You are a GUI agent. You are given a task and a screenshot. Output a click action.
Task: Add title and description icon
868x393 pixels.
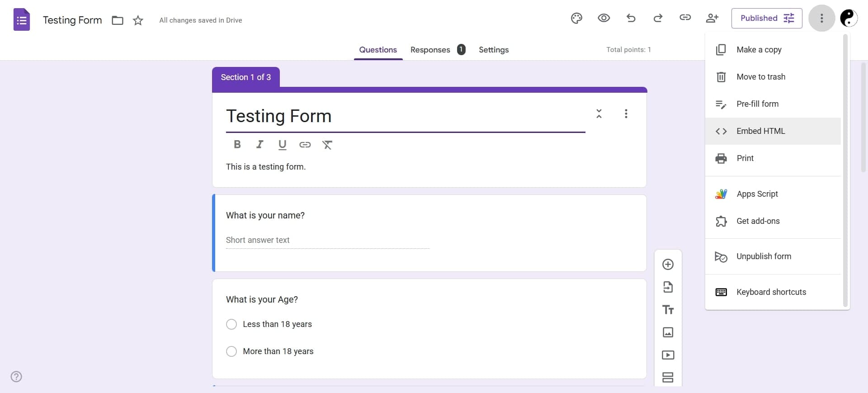[668, 310]
